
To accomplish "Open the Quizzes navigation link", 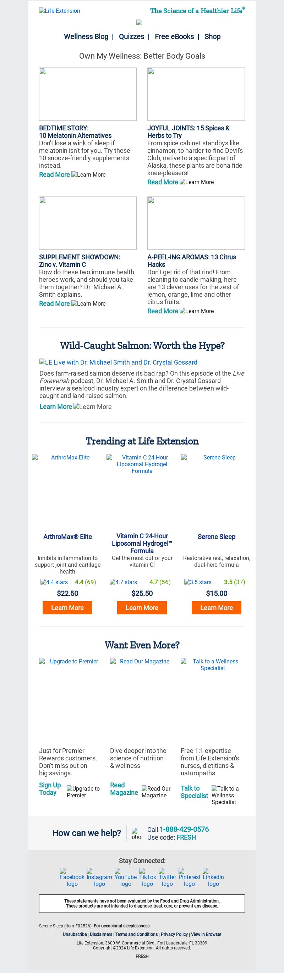I will coord(132,37).
